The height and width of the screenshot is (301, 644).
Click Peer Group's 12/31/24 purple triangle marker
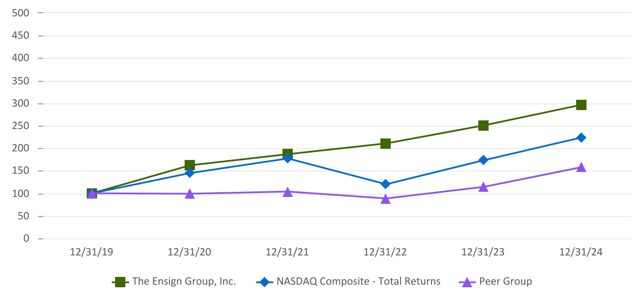[x=581, y=167]
